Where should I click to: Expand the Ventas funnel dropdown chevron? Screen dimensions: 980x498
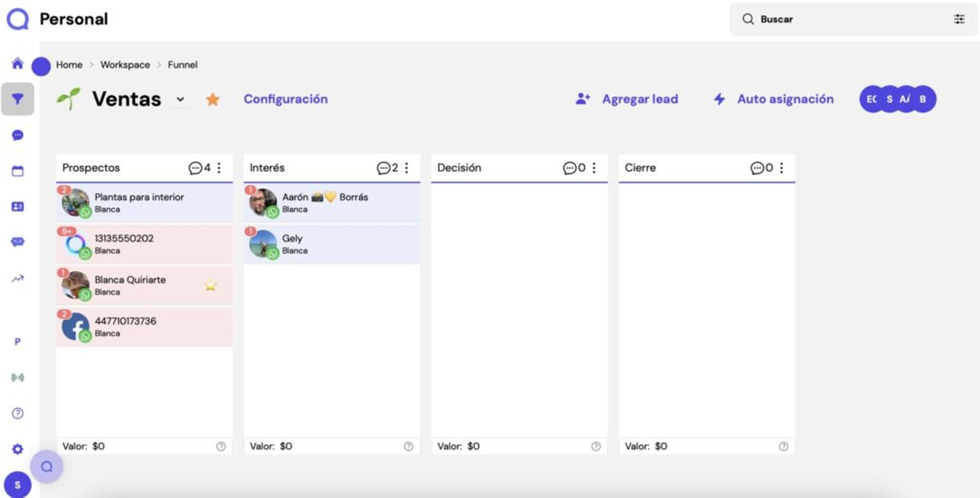point(180,99)
